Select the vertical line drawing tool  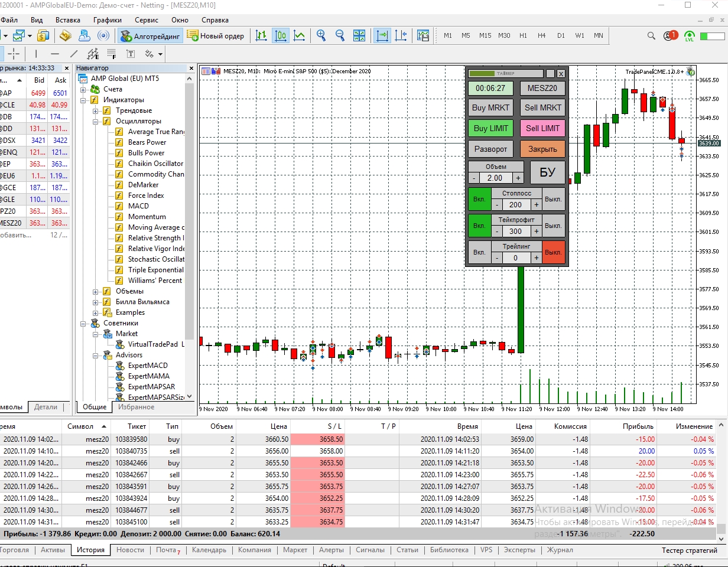[x=36, y=54]
